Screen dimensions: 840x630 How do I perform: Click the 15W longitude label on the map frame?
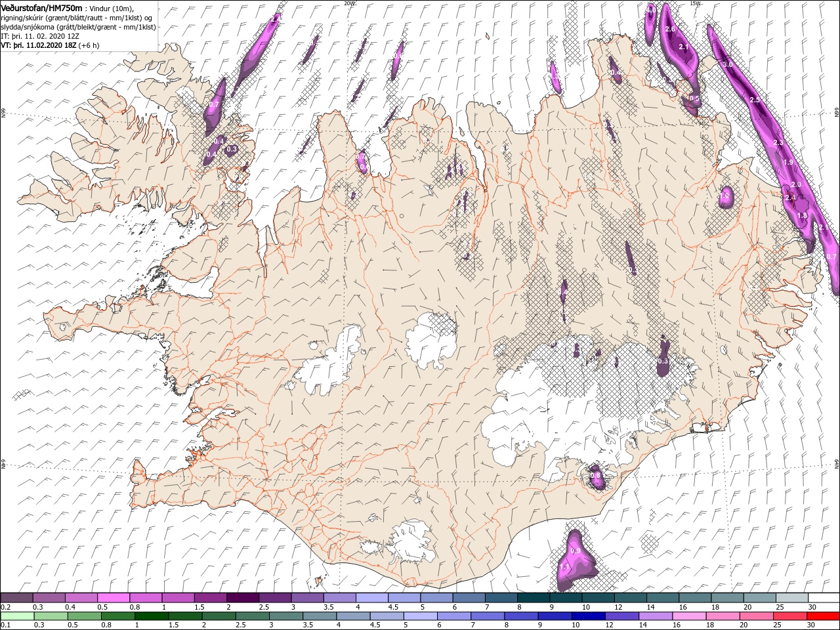(x=695, y=3)
